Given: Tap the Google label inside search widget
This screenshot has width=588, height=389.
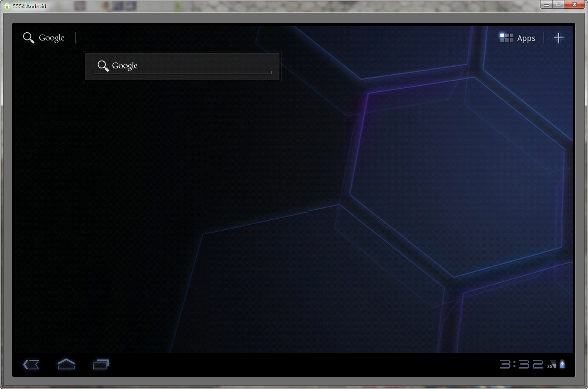Looking at the screenshot, I should pyautogui.click(x=125, y=66).
